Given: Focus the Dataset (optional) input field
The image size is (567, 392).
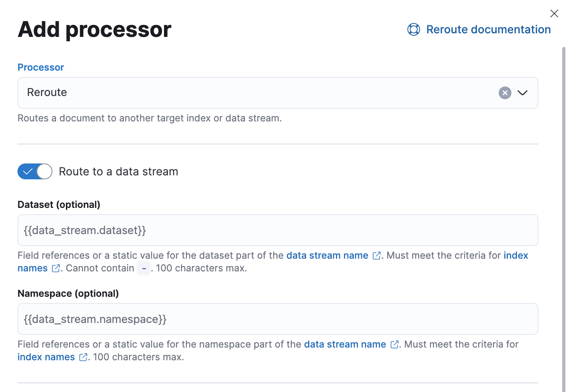Looking at the screenshot, I should click(278, 230).
